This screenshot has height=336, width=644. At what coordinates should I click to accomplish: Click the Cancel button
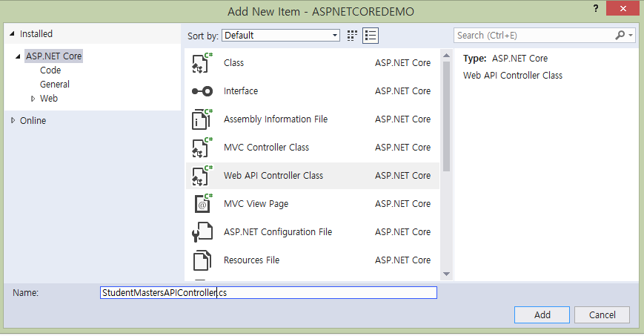602,315
